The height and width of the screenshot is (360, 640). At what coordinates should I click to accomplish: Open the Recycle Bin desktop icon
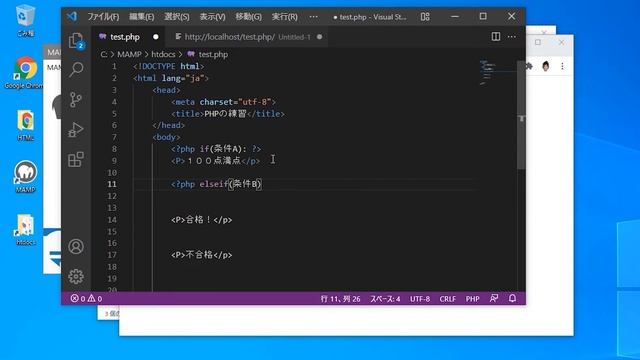click(25, 21)
